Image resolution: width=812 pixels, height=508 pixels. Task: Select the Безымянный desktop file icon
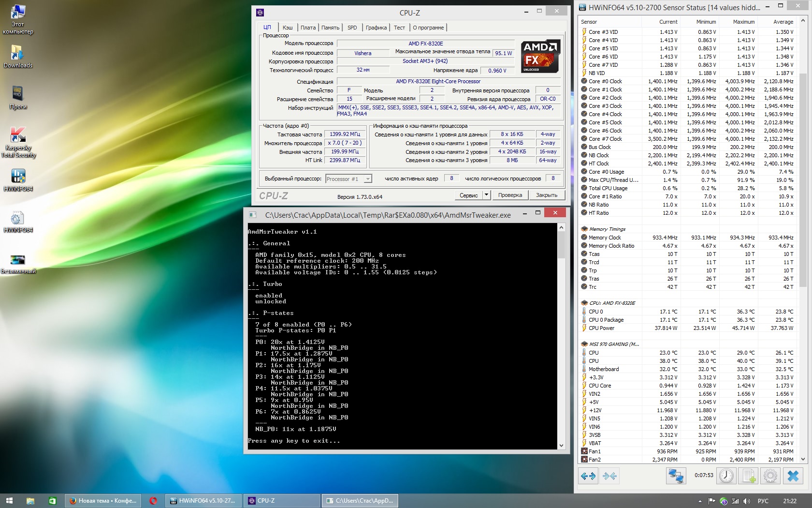pyautogui.click(x=18, y=264)
